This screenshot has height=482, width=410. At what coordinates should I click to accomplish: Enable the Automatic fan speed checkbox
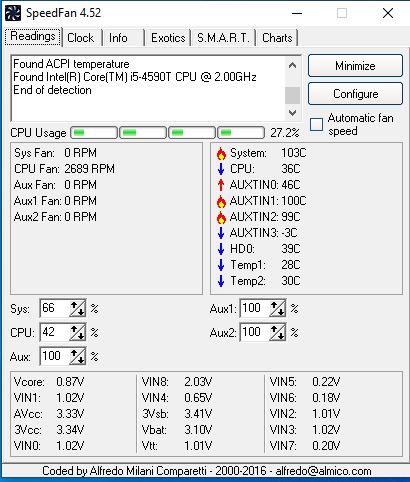coord(316,124)
